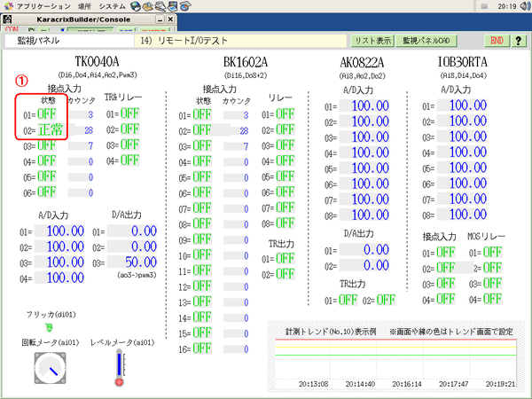Click the リスト表示 button
Viewport: 532px width, 399px height.
click(372, 41)
